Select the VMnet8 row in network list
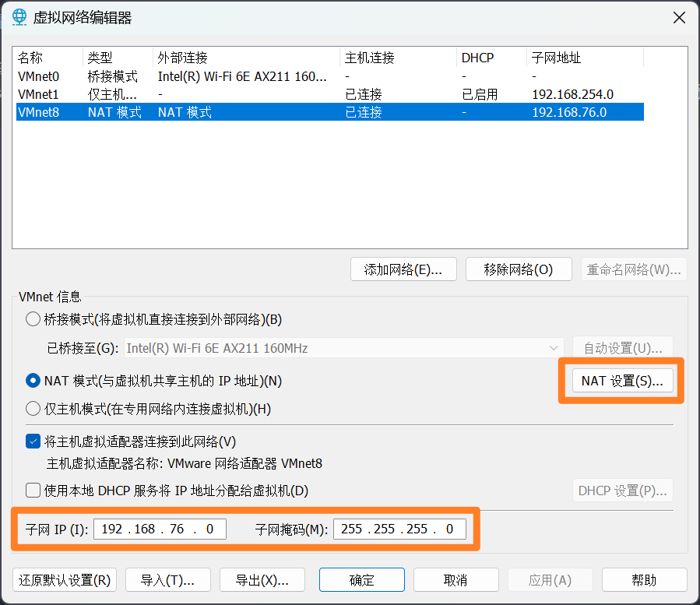700x605 pixels. pos(330,112)
